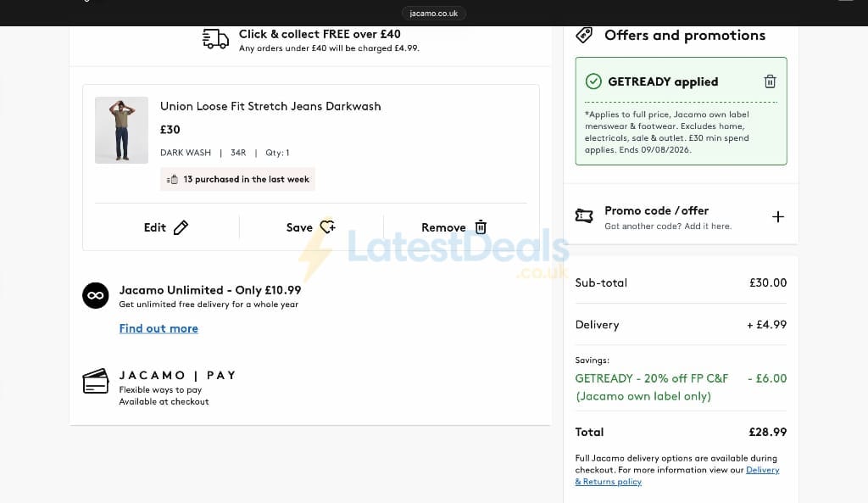The image size is (868, 503).
Task: Remove the GETREADY promo code via trash icon
Action: coord(770,81)
